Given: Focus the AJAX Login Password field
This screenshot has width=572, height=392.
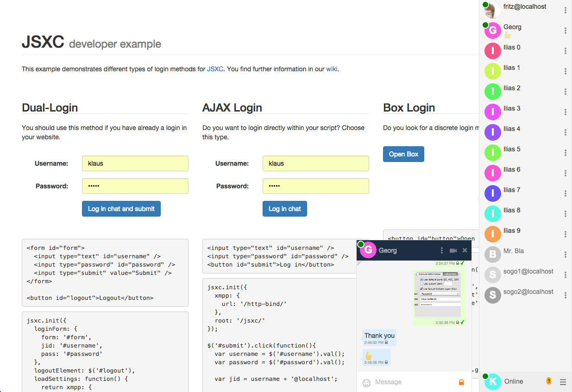Looking at the screenshot, I should (316, 186).
